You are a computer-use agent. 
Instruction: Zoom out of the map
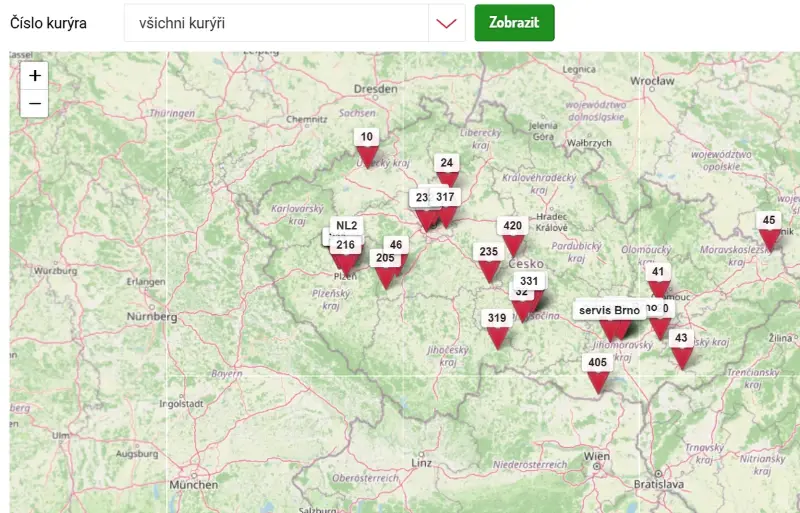35,104
